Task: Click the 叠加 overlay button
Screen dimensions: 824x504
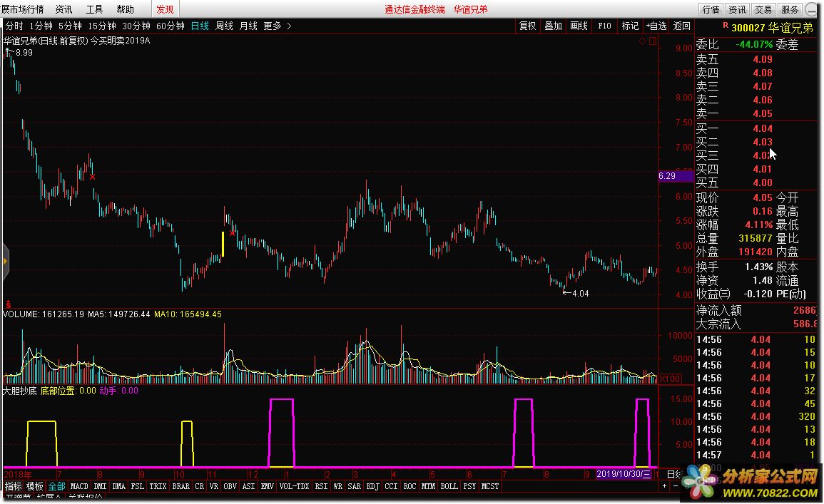Action: [554, 26]
